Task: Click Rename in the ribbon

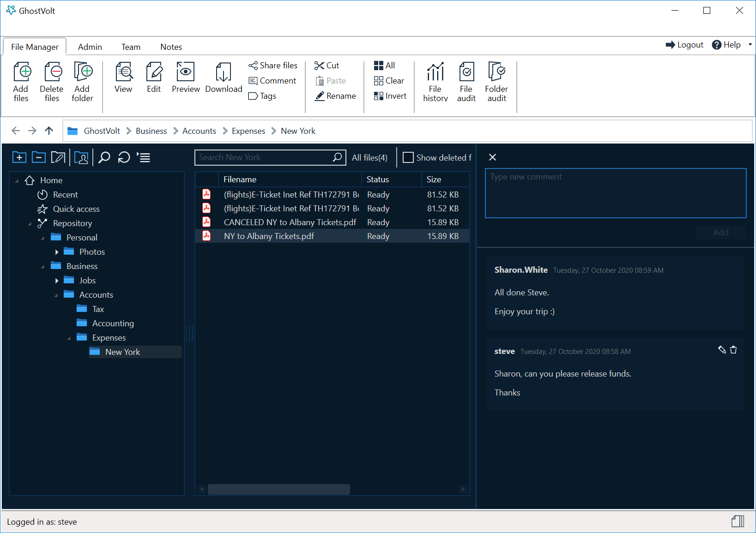Action: click(335, 96)
